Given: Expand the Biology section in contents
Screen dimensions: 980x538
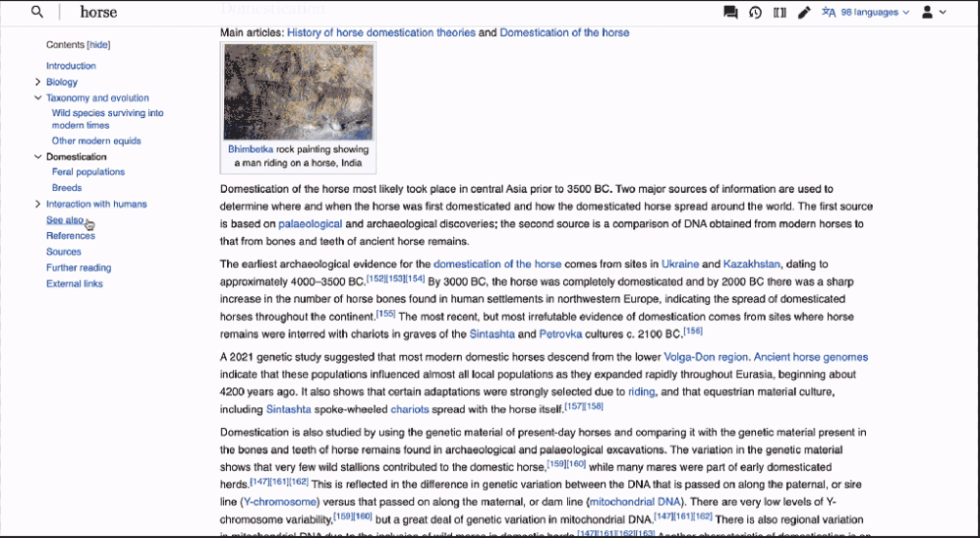Looking at the screenshot, I should pos(37,82).
